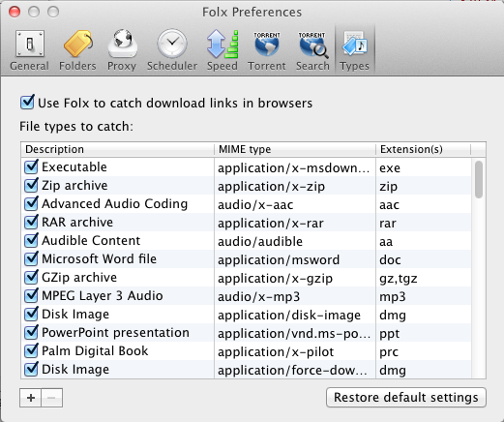The width and height of the screenshot is (504, 422).
Task: Click the add file type plus button
Action: (x=31, y=398)
